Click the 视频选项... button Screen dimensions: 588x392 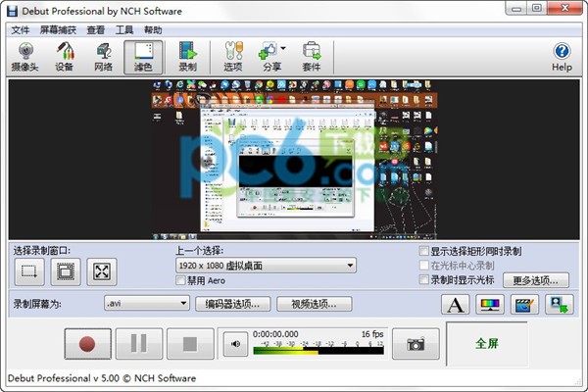314,304
